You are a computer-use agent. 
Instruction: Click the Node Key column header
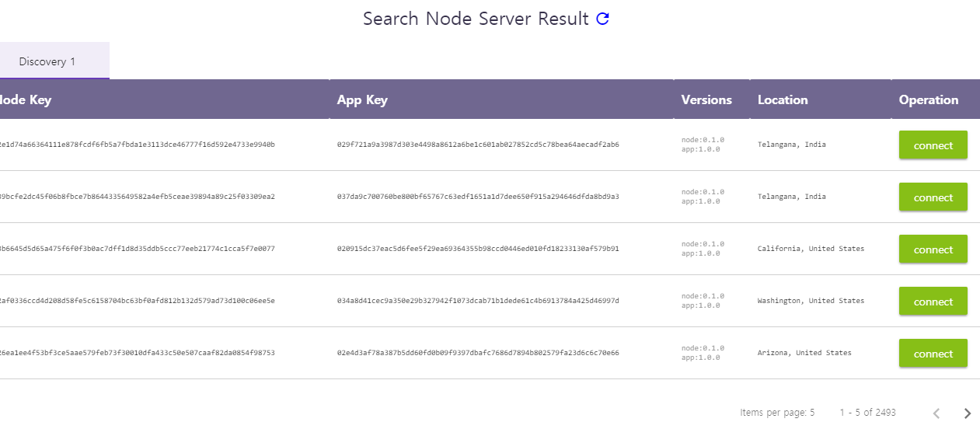point(25,99)
